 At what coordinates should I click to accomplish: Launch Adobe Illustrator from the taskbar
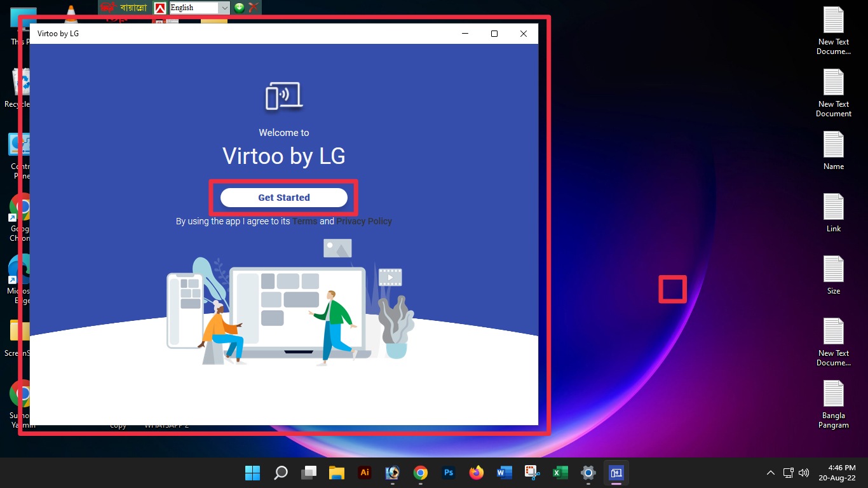tap(365, 473)
